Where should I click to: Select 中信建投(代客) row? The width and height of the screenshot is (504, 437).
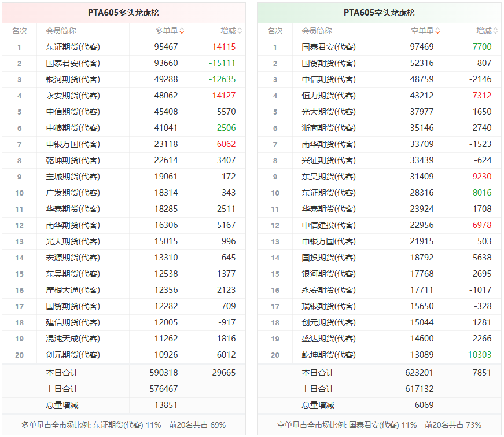click(379, 225)
